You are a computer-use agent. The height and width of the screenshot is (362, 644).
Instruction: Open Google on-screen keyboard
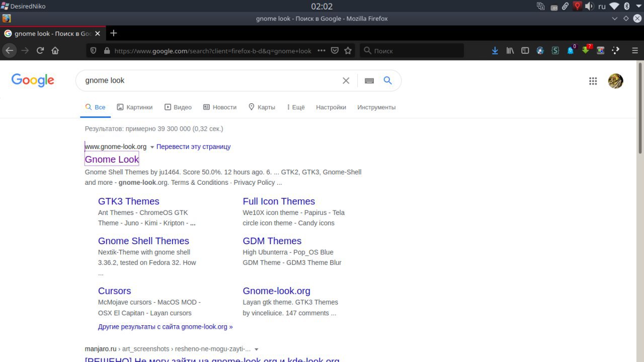coord(369,81)
